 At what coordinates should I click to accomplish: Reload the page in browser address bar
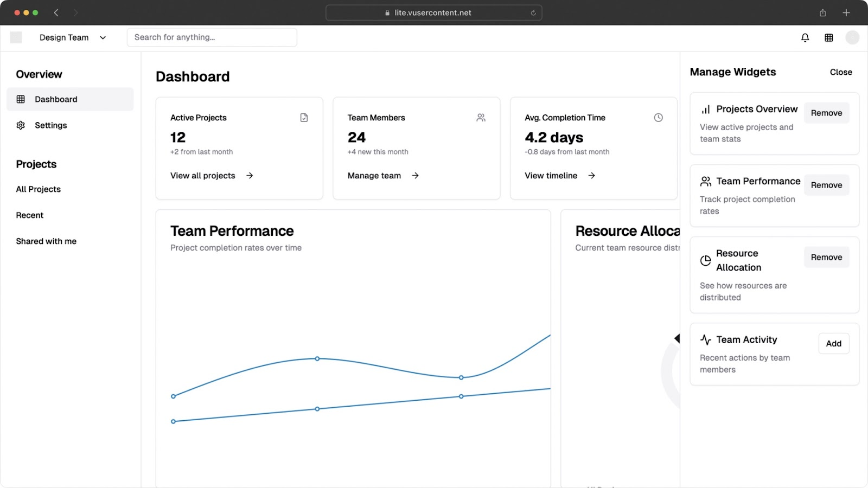(x=533, y=13)
